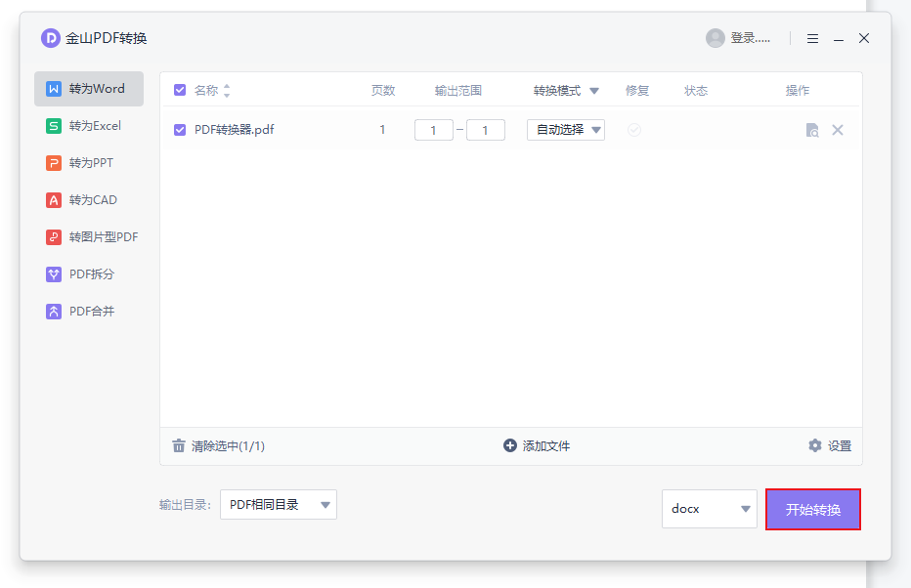Click the image-PDF icon beside 转图片型PDF

click(x=54, y=237)
